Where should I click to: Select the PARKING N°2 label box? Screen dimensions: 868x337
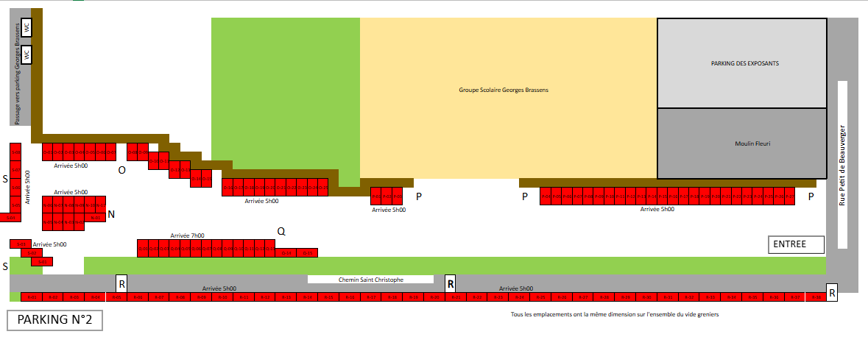pos(54,320)
